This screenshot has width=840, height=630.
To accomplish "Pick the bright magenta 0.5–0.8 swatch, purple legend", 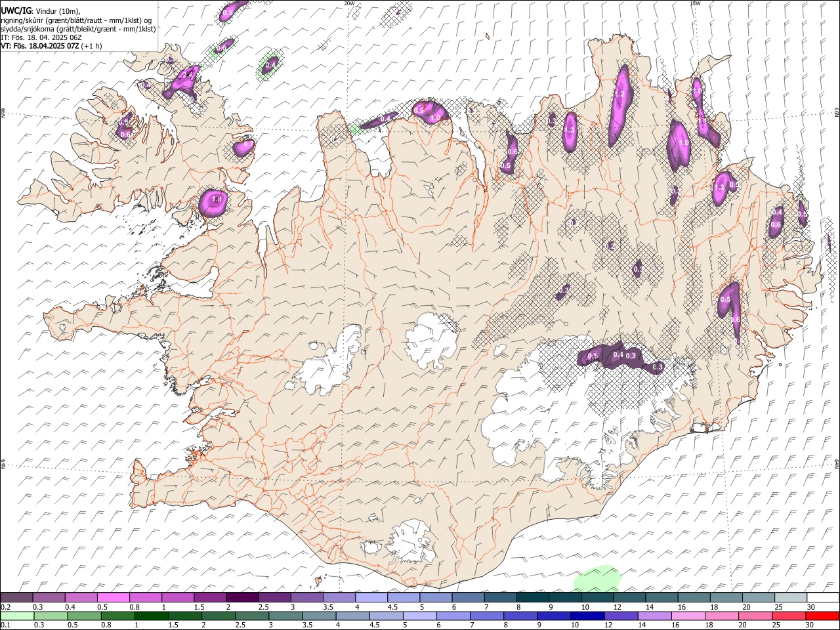I will click(x=114, y=598).
